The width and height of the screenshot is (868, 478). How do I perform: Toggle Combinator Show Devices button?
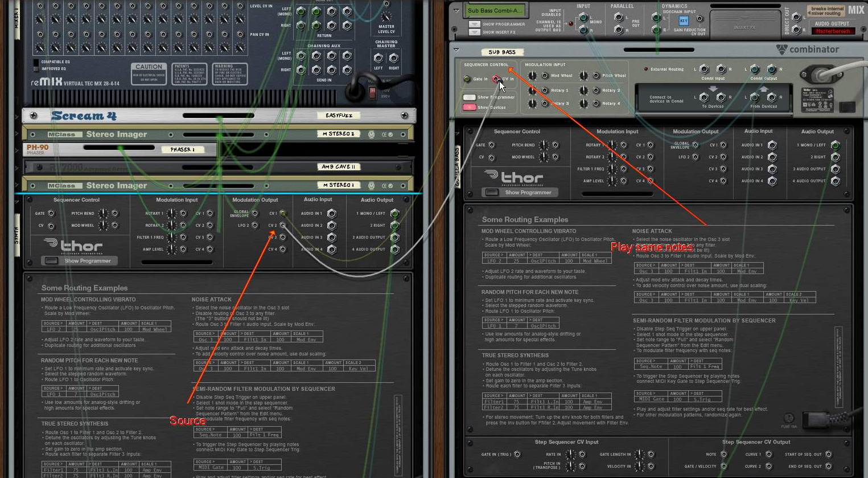click(x=469, y=107)
